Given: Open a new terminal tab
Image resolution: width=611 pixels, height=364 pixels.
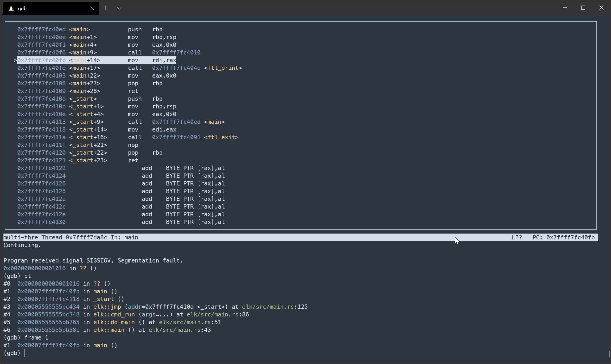Looking at the screenshot, I should click(106, 8).
